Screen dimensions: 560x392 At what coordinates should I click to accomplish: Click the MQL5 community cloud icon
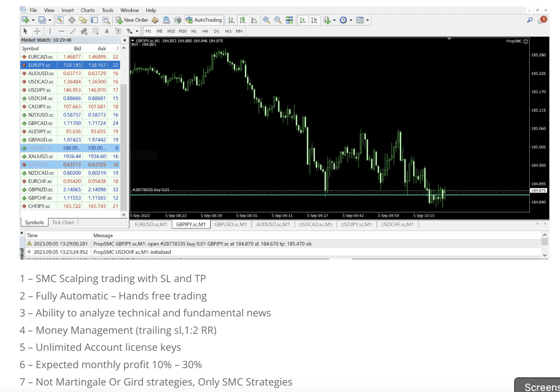tap(166, 20)
